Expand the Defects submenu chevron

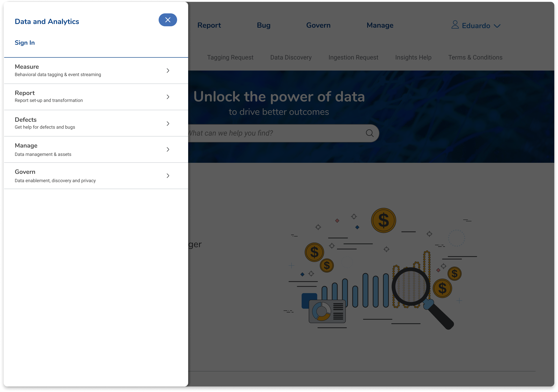[168, 123]
